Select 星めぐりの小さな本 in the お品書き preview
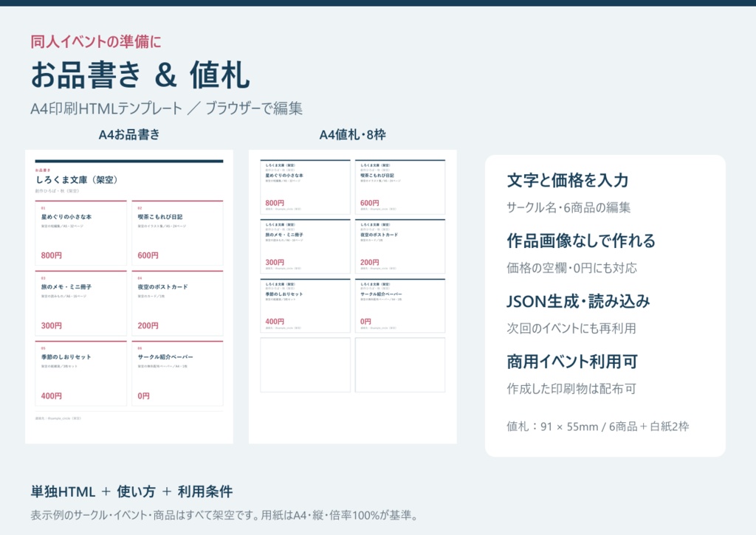Viewport: 756px width, 535px height. coord(66,217)
